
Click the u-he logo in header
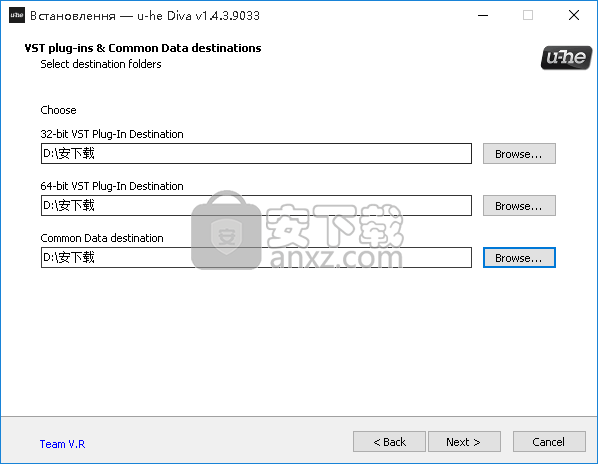[566, 58]
